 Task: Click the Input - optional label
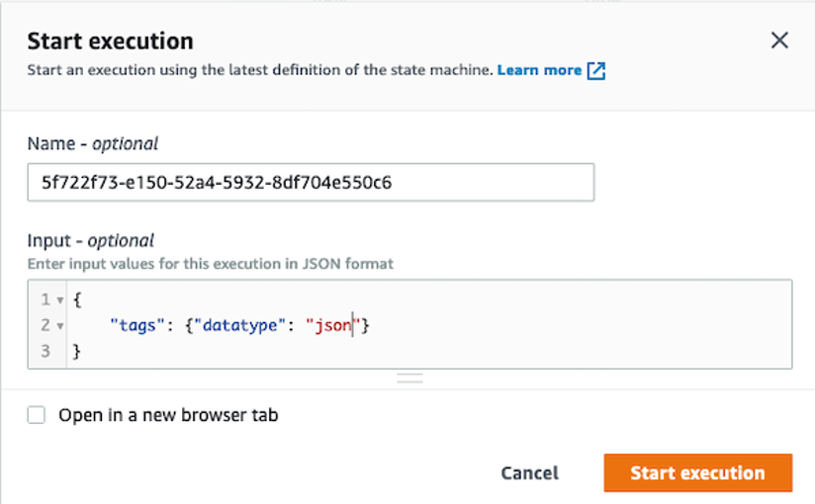(x=90, y=240)
